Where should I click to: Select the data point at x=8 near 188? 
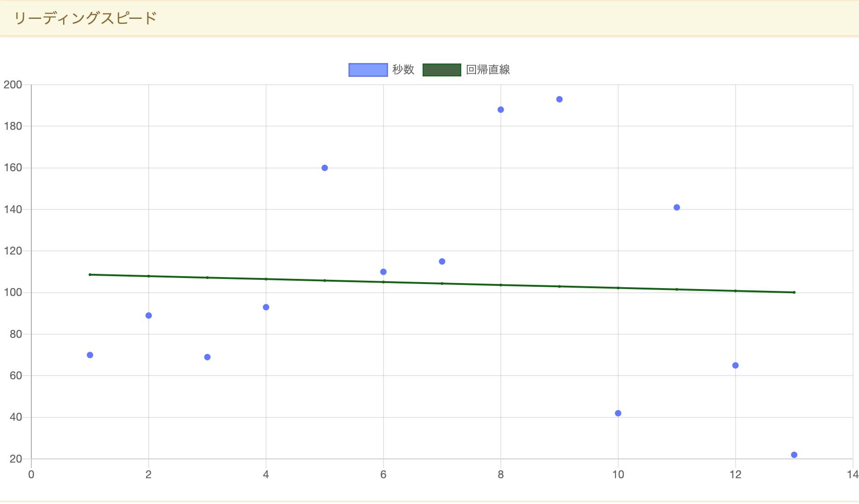(x=501, y=110)
